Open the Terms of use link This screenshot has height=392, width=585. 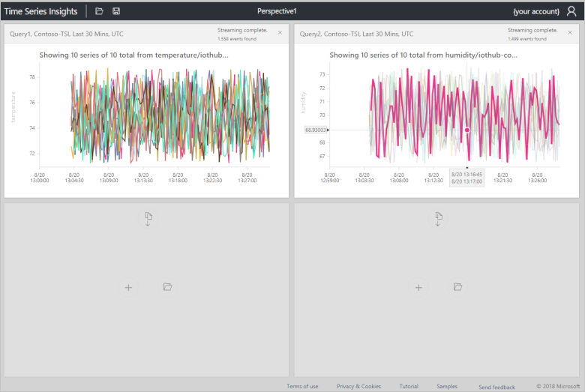(x=302, y=386)
